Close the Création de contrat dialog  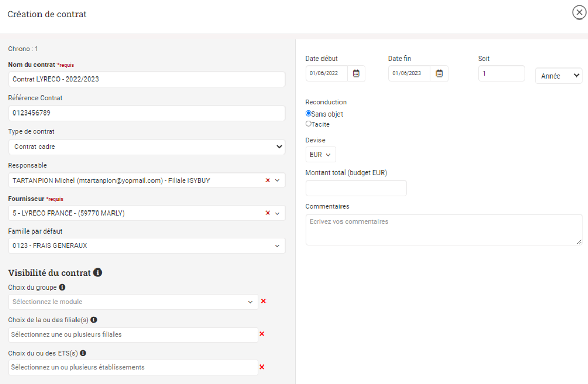pyautogui.click(x=579, y=14)
